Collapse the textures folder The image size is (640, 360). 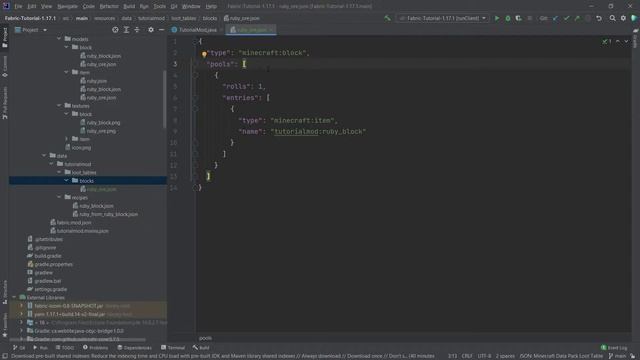(x=59, y=106)
